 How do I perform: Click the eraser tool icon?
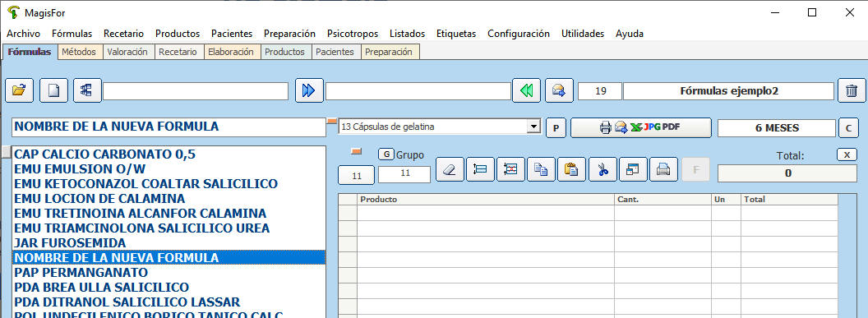(x=450, y=170)
